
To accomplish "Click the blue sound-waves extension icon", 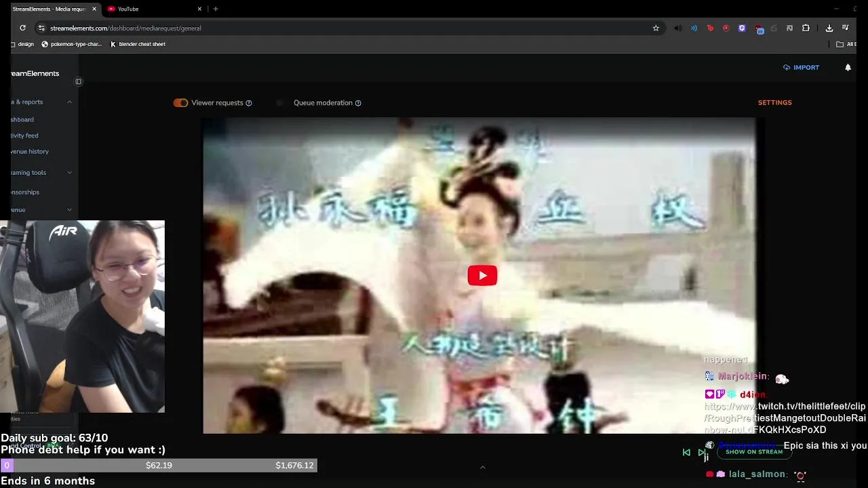I will click(694, 28).
